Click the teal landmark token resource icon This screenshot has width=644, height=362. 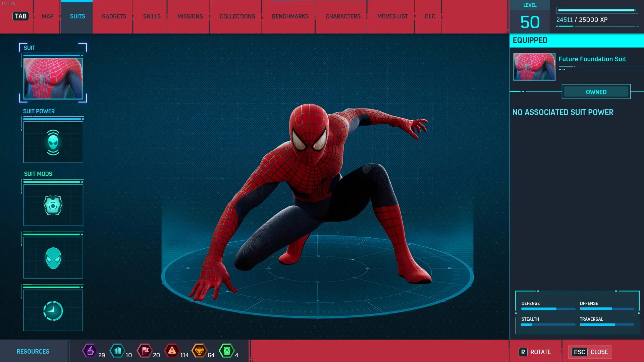coord(117,351)
